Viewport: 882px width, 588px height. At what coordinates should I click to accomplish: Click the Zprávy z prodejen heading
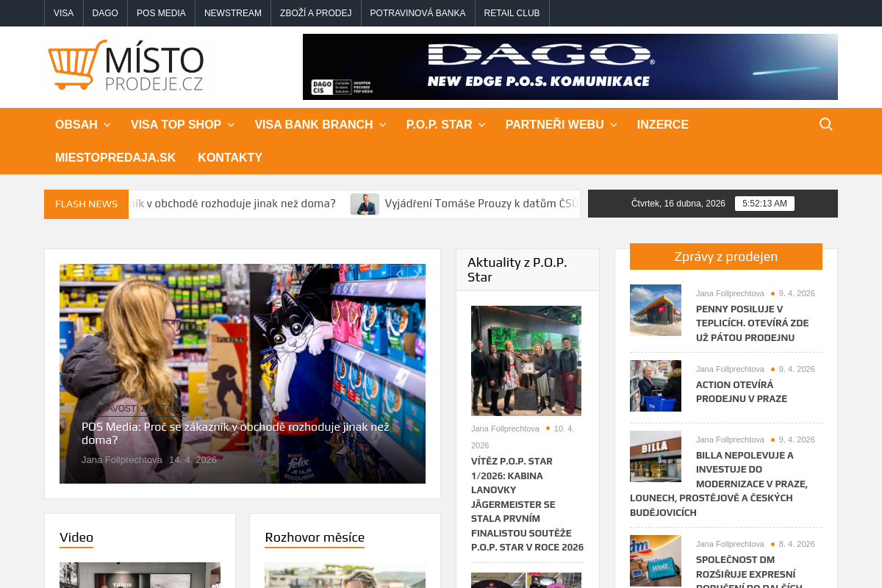click(x=726, y=257)
